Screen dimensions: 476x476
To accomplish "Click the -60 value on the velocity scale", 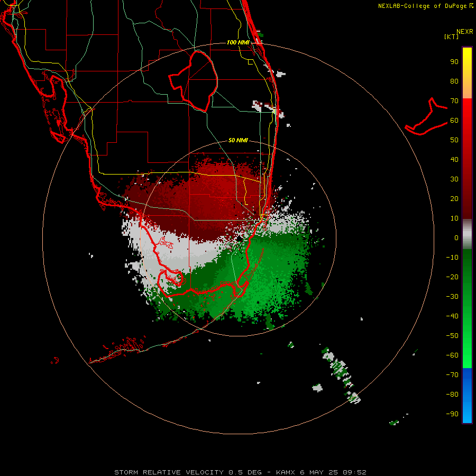I will (x=452, y=355).
